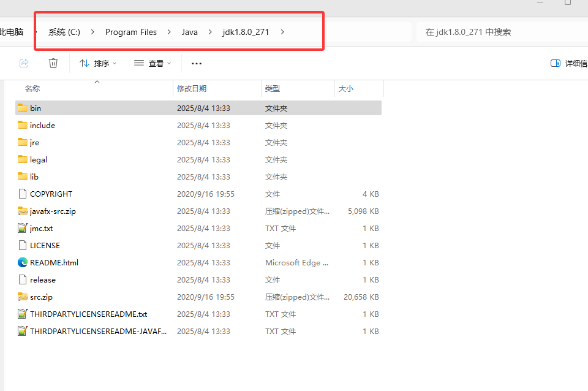Click the '20,658 KB' size value

[361, 297]
